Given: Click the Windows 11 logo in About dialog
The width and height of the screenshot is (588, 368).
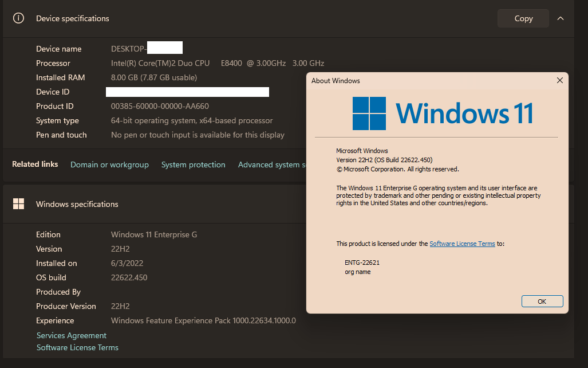Looking at the screenshot, I should coord(443,113).
